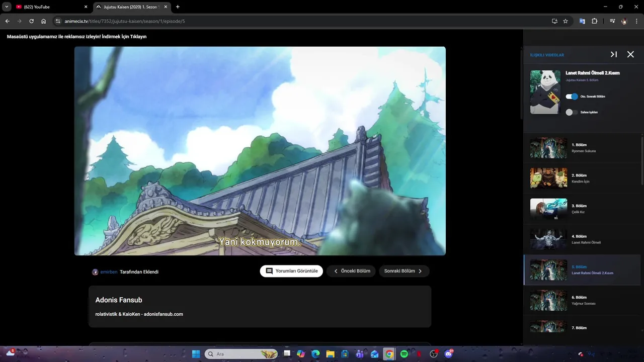Viewport: 644px width, 362px height.
Task: Click the Chrome taskbar icon
Action: [x=389, y=354]
